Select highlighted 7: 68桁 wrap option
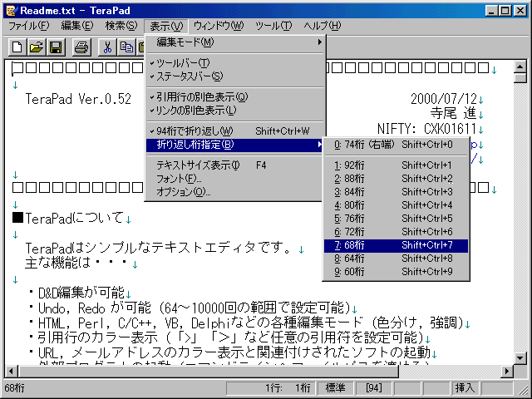This screenshot has width=532, height=399. [x=396, y=245]
